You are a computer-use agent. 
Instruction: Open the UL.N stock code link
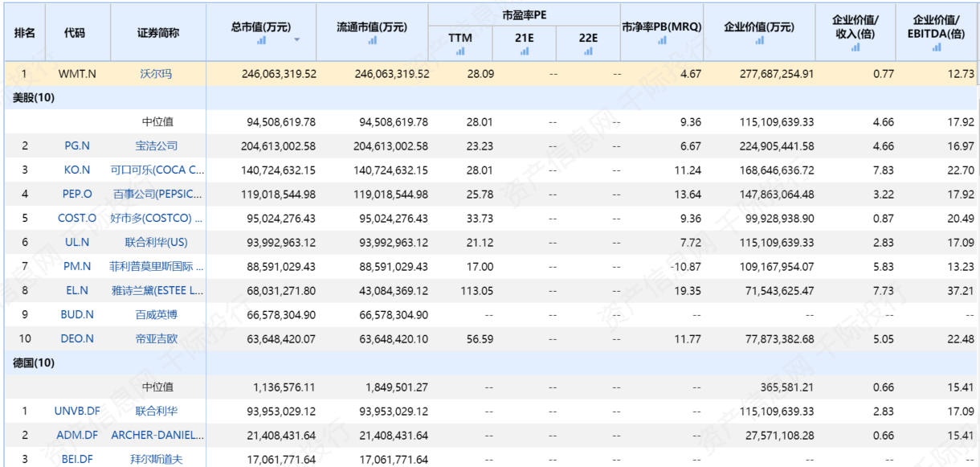point(77,243)
